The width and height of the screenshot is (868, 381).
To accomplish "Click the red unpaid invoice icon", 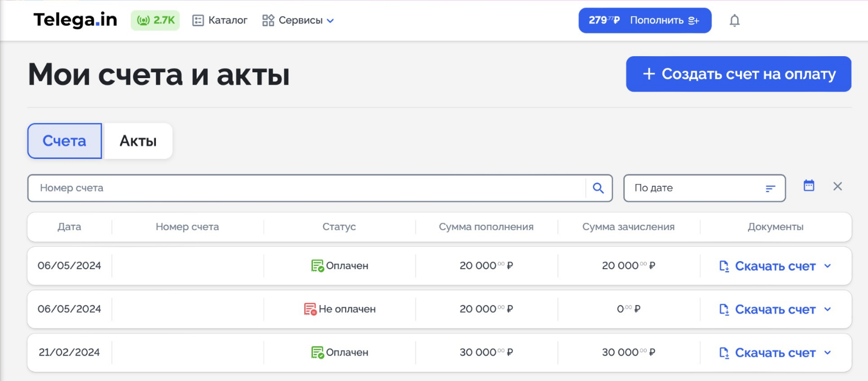I will [x=310, y=309].
